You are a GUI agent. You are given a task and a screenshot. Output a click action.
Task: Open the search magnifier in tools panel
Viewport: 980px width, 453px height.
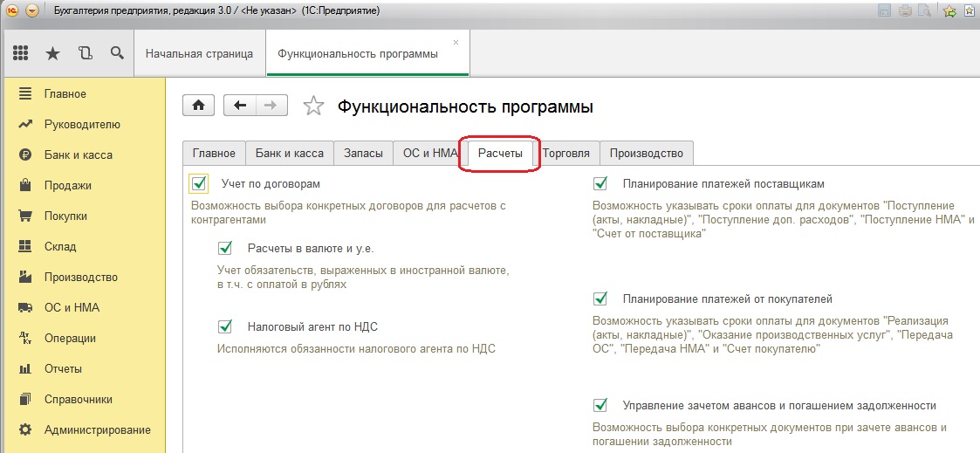(x=117, y=53)
